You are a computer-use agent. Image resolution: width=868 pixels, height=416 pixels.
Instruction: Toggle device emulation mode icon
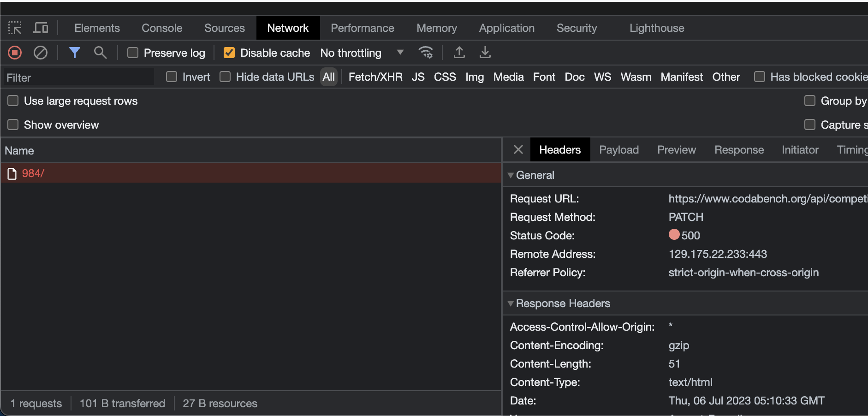pyautogui.click(x=41, y=28)
